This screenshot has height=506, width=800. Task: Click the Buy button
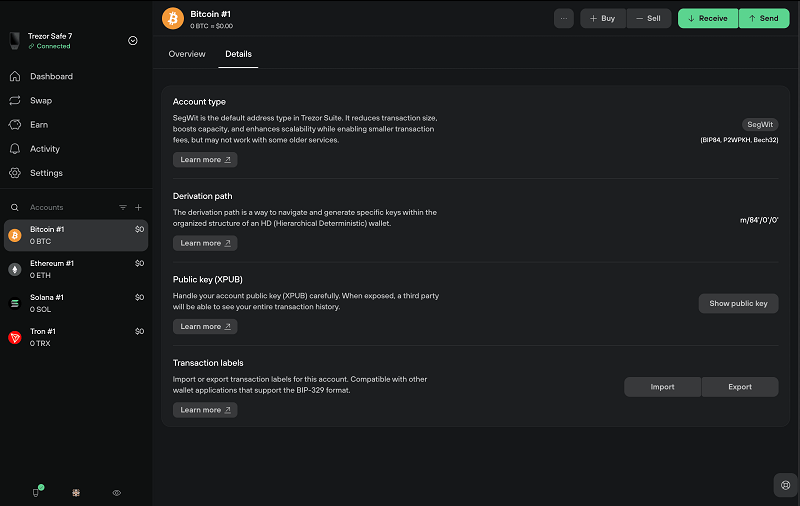coord(603,18)
